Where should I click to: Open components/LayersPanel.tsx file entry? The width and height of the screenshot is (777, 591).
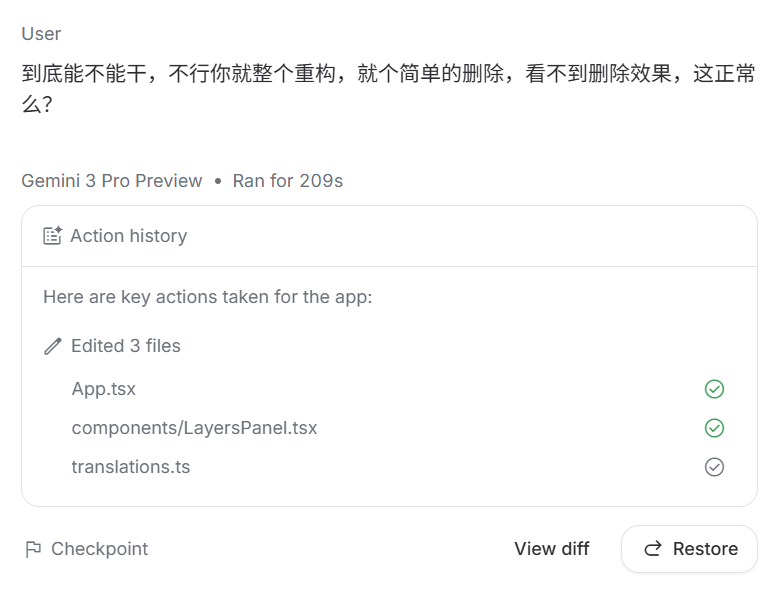194,428
